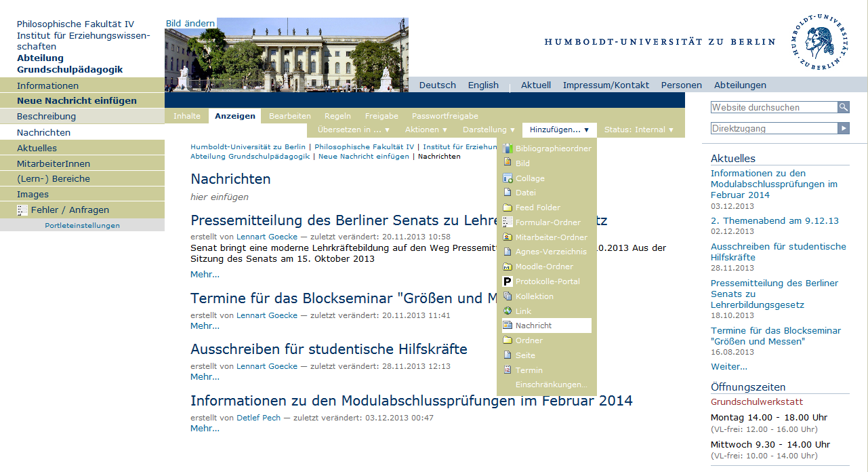Click the Neue Nachricht einfügen breadcrumb
This screenshot has width=868, height=472.
pos(364,156)
